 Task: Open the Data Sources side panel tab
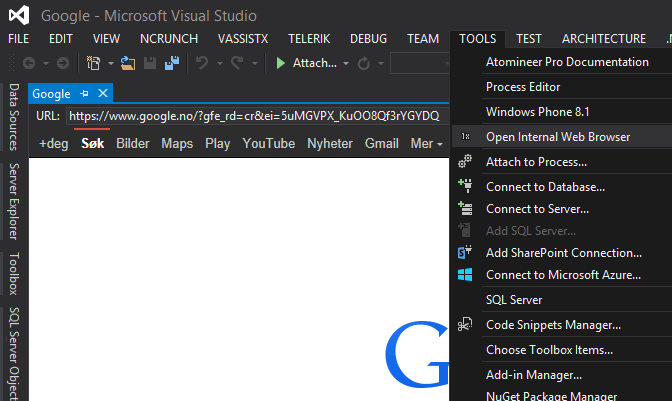point(14,117)
